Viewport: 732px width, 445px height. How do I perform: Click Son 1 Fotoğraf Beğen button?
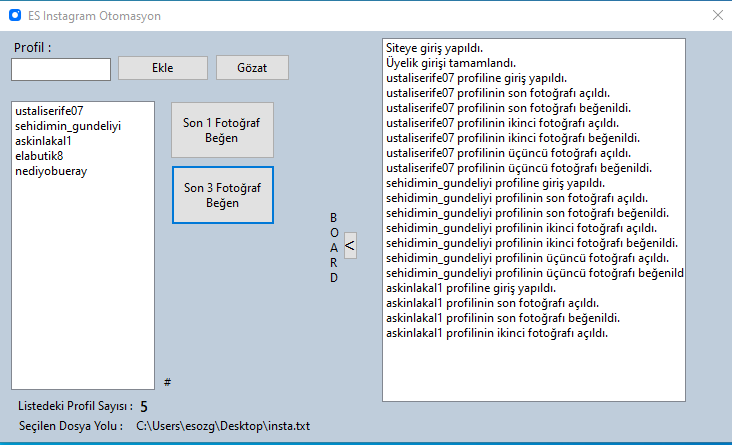222,130
